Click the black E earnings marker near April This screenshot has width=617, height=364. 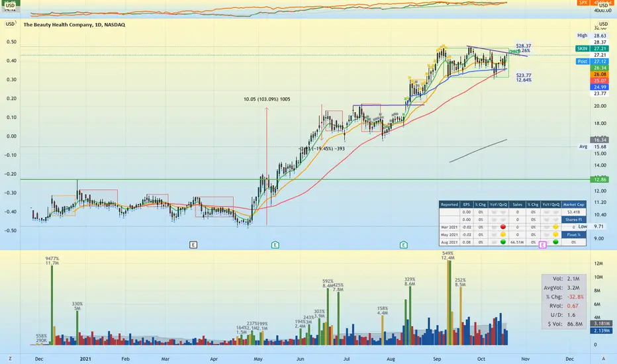pyautogui.click(x=193, y=245)
